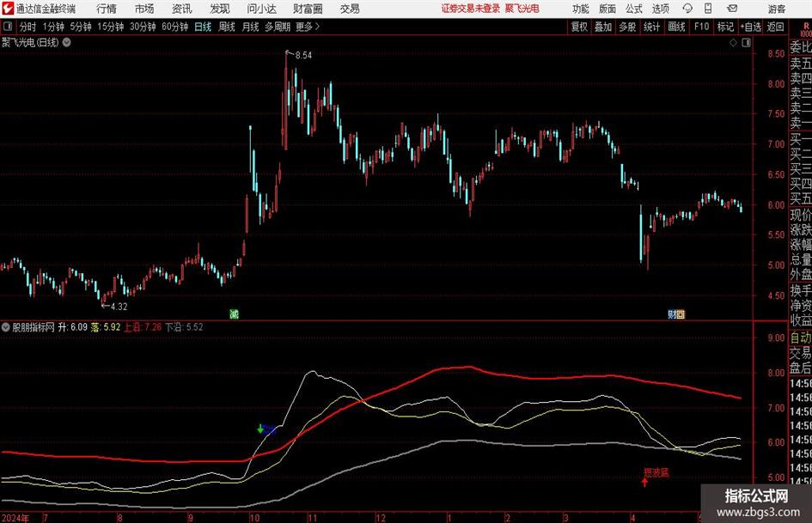Click the 通达信 red logo icon

[x=8, y=9]
